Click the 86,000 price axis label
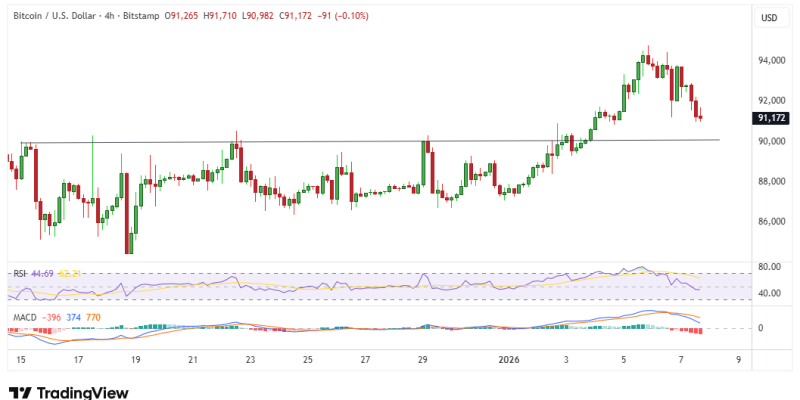Screen dimensions: 800x400 (771, 221)
